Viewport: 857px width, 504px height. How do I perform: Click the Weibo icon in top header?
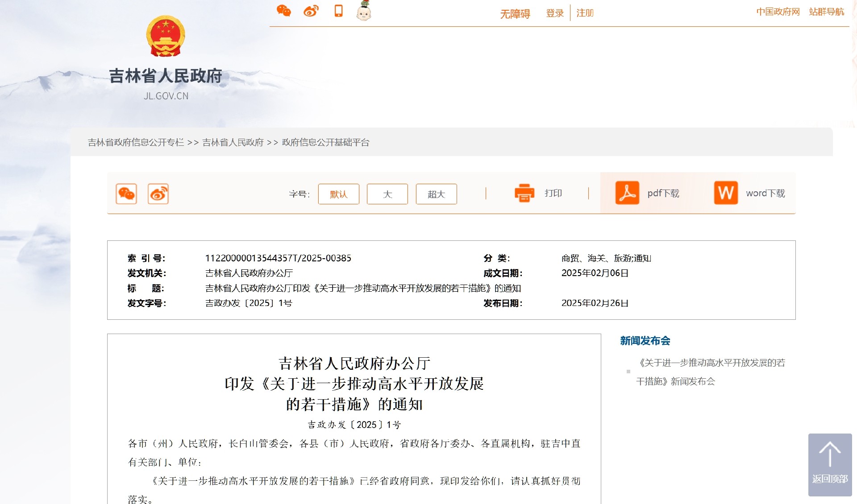[x=311, y=11]
